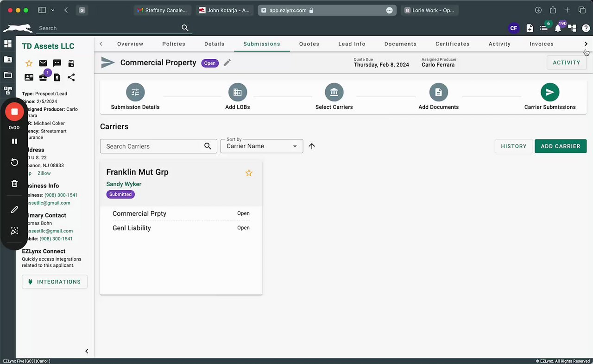Click the briefcase icon with badge 1
Image resolution: width=593 pixels, height=364 pixels.
pyautogui.click(x=43, y=77)
